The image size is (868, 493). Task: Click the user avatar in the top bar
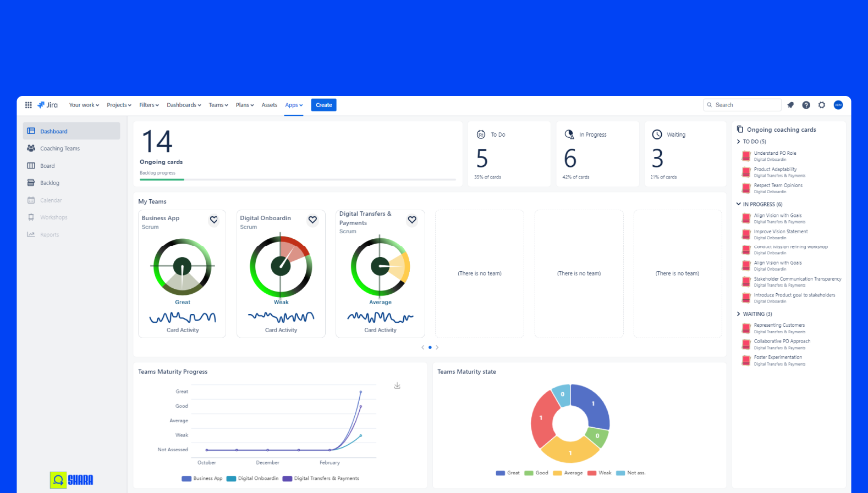pyautogui.click(x=838, y=105)
